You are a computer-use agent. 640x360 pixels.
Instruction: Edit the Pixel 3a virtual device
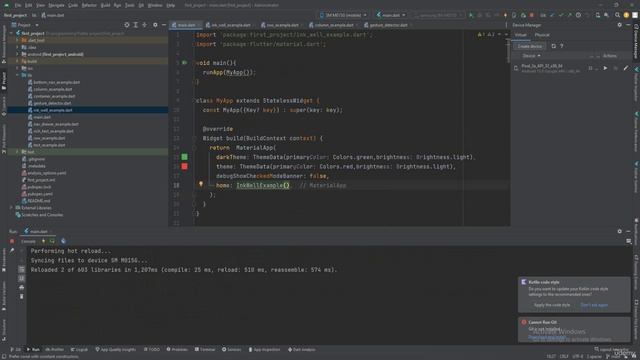(x=626, y=68)
